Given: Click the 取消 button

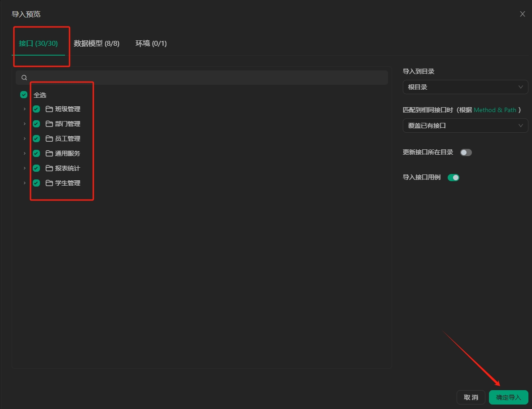Looking at the screenshot, I should pos(471,397).
